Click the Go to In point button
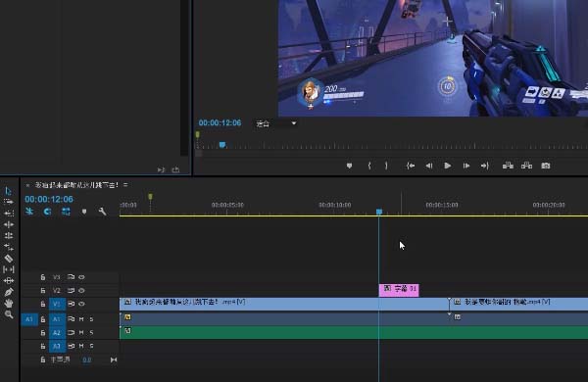 pos(411,166)
